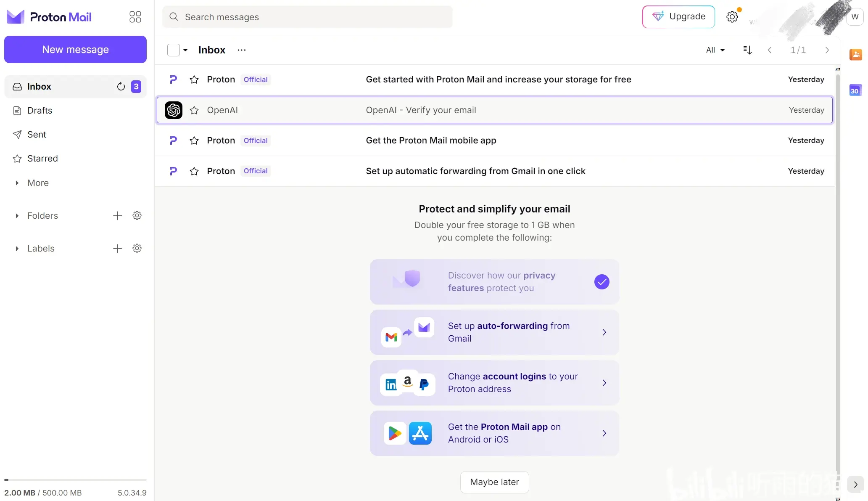The height and width of the screenshot is (501, 868).
Task: Open the select dropdown arrow beside checkbox
Action: click(x=185, y=50)
